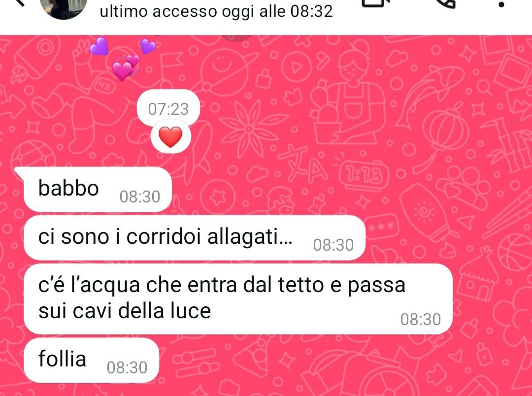Select the 'babbo' message
The width and height of the screenshot is (532, 396).
(x=98, y=190)
